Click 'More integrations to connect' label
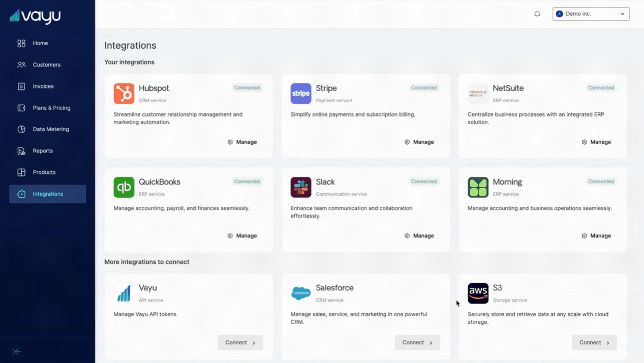Image resolution: width=644 pixels, height=363 pixels. click(x=147, y=262)
